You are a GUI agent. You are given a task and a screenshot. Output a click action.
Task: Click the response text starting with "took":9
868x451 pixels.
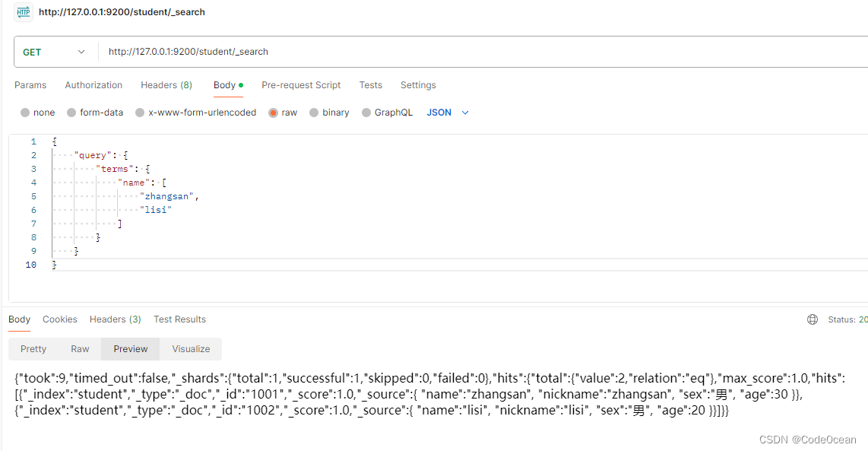coord(429,379)
